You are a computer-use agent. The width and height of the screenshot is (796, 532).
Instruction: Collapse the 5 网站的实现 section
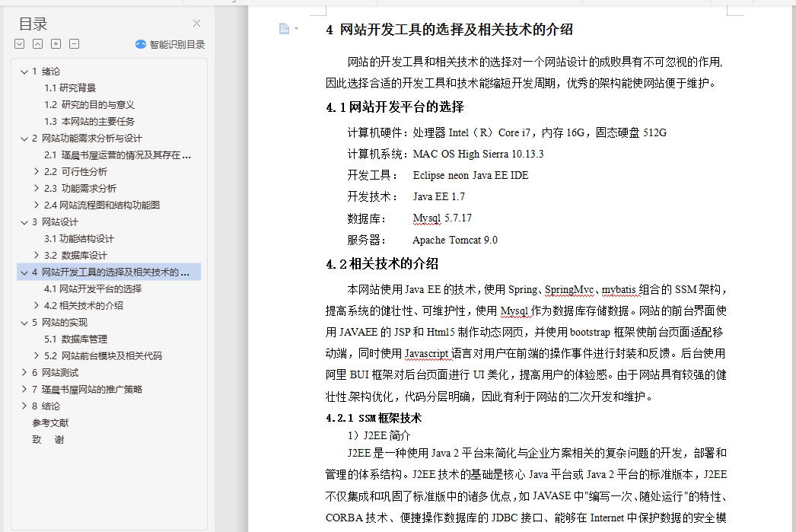tap(24, 323)
